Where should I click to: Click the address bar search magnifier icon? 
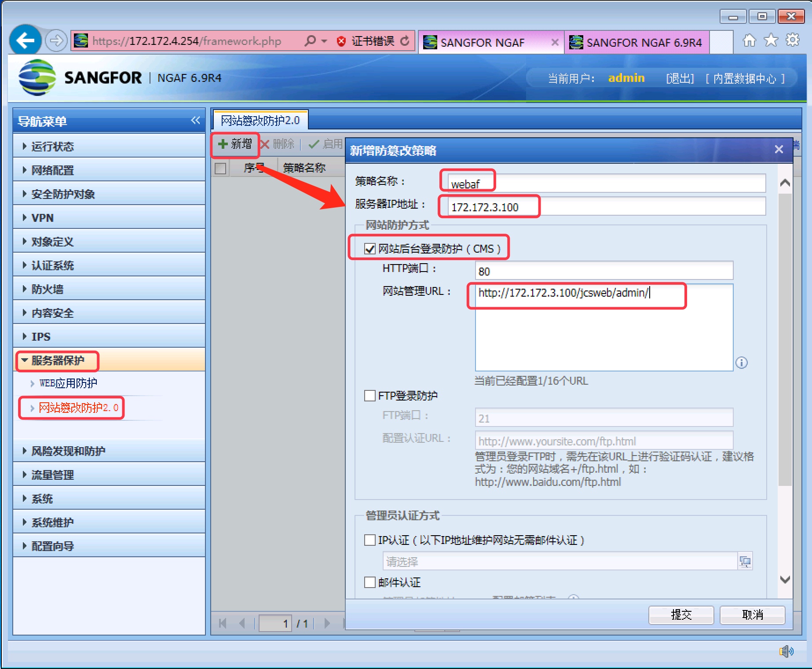(x=310, y=41)
